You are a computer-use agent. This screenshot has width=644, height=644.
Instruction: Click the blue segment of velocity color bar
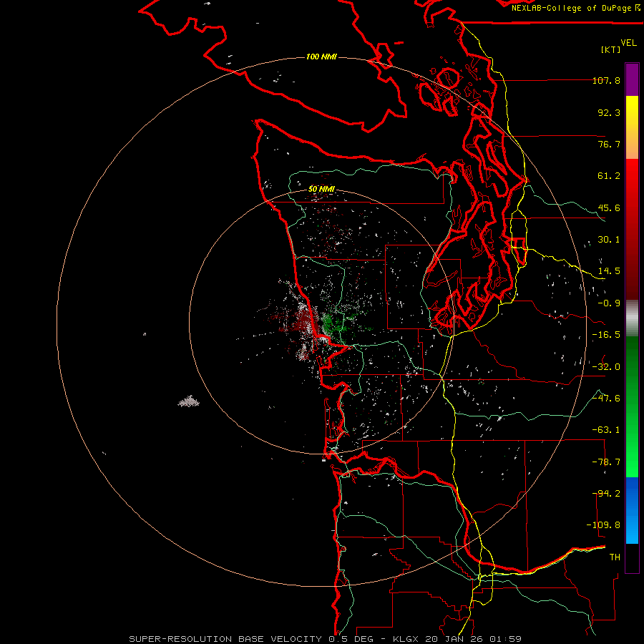[x=632, y=510]
